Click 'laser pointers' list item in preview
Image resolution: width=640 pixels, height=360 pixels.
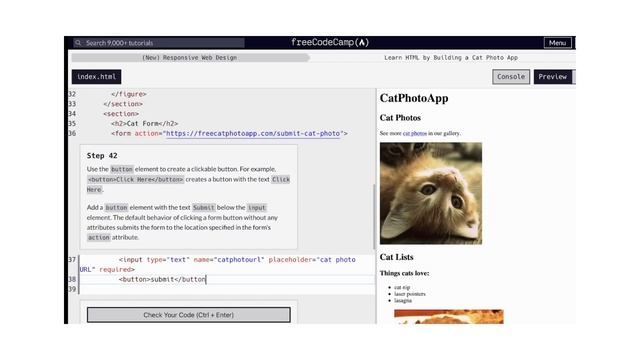pyautogui.click(x=410, y=294)
